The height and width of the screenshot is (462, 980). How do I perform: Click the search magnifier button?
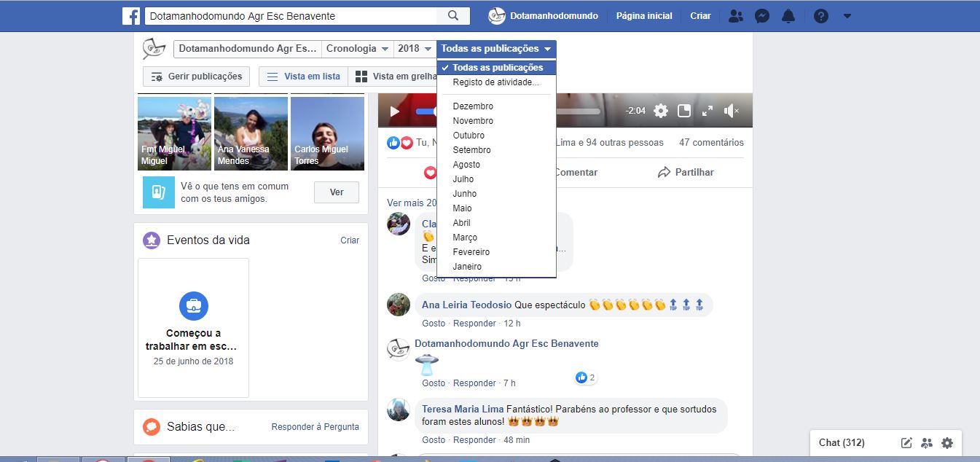tap(453, 16)
